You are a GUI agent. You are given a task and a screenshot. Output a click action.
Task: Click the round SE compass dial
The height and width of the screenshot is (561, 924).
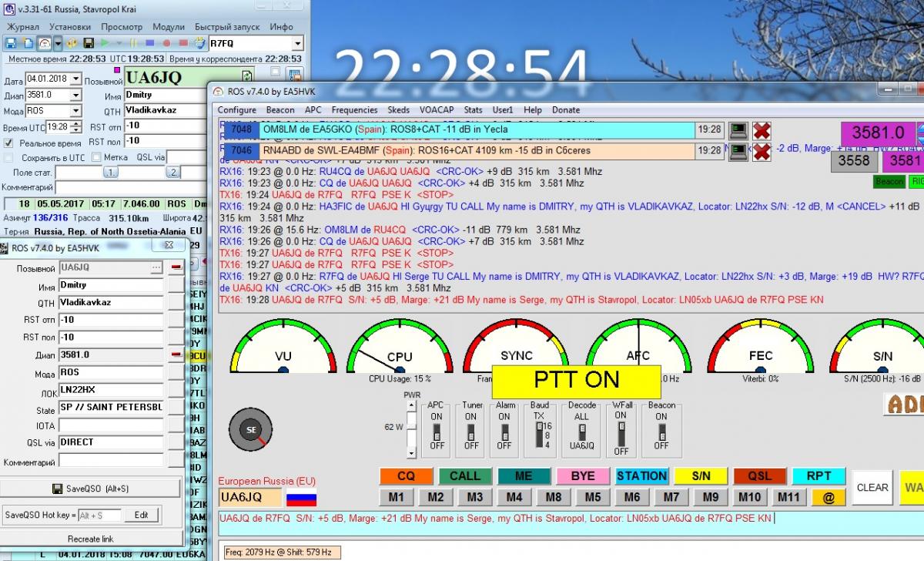coord(251,431)
